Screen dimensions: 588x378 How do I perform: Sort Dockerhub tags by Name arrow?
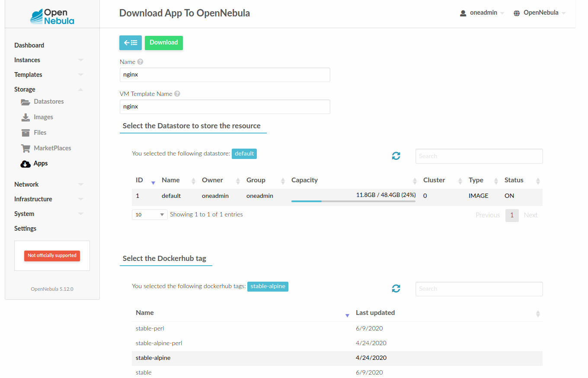coord(347,315)
